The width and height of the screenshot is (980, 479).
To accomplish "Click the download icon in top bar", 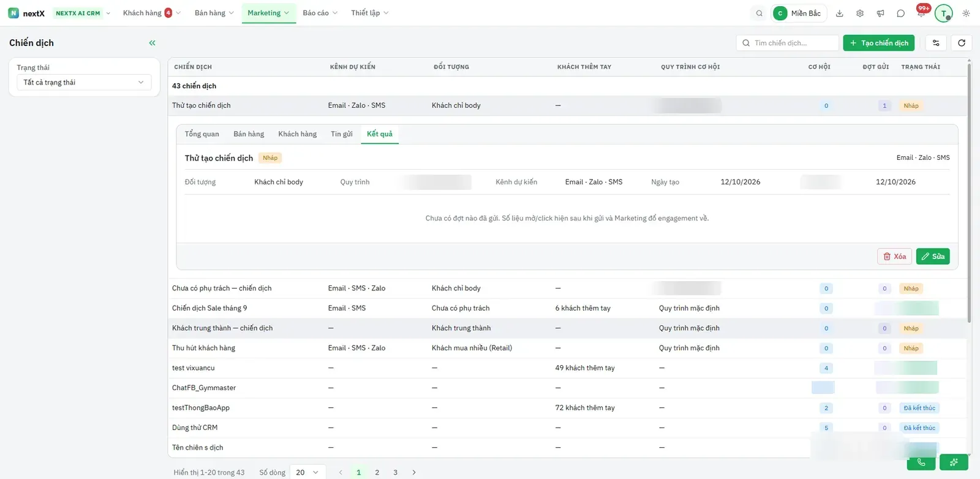I will tap(840, 13).
